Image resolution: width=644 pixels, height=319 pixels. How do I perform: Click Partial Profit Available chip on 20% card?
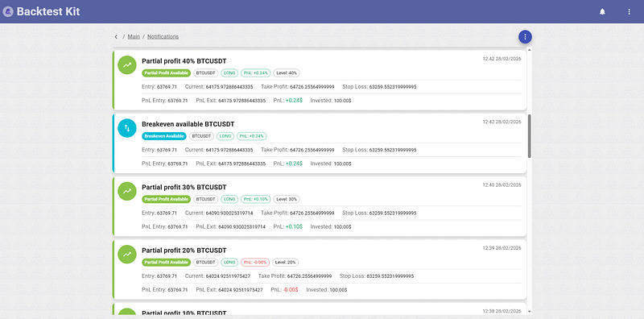[167, 263]
